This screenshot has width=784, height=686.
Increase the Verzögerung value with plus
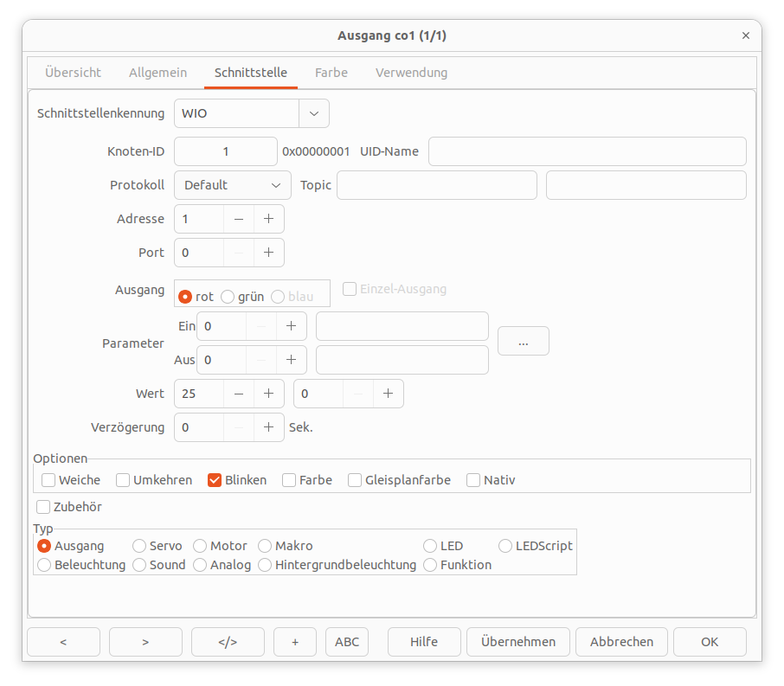(269, 427)
